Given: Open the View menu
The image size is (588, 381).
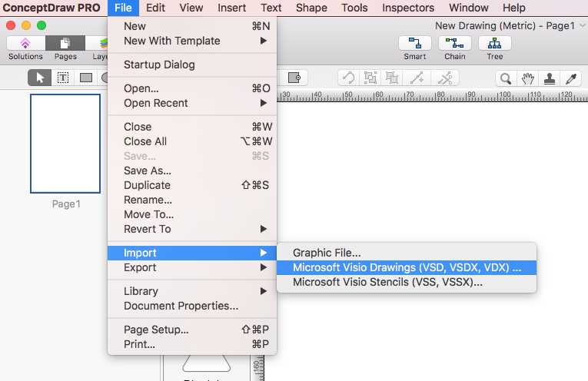Looking at the screenshot, I should click(x=191, y=8).
